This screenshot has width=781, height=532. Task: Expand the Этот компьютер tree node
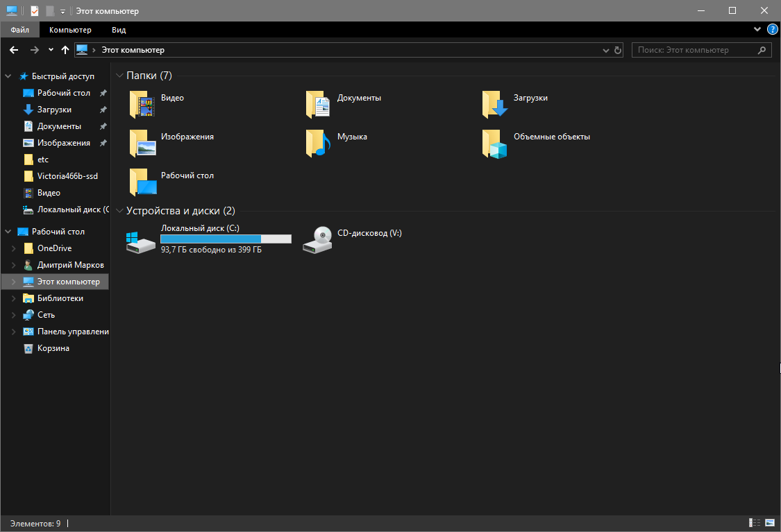tap(14, 282)
